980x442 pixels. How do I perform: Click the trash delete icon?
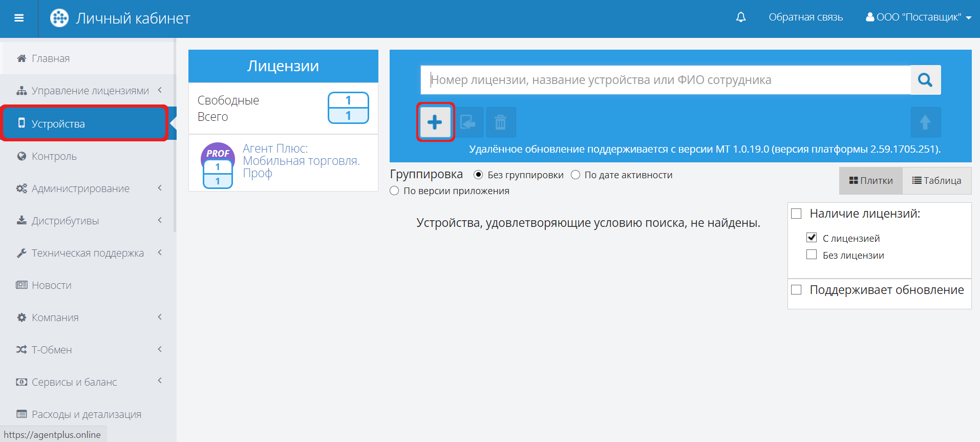coord(500,122)
